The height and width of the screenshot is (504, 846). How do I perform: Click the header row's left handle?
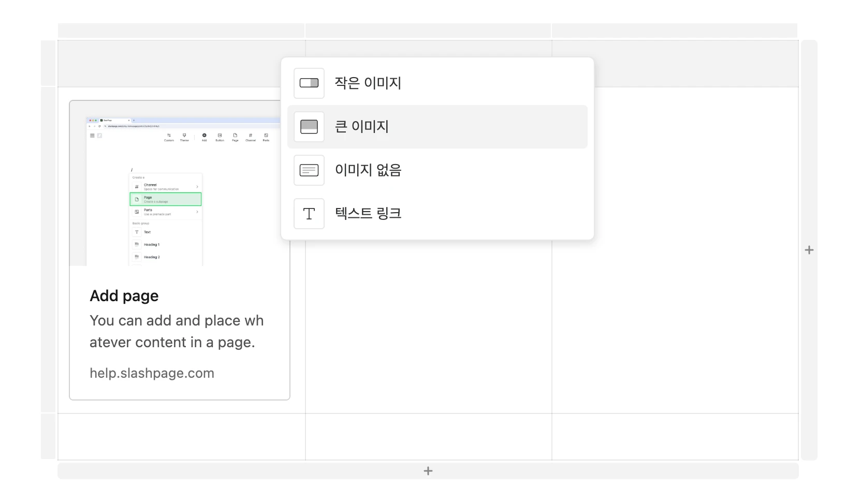tap(48, 63)
